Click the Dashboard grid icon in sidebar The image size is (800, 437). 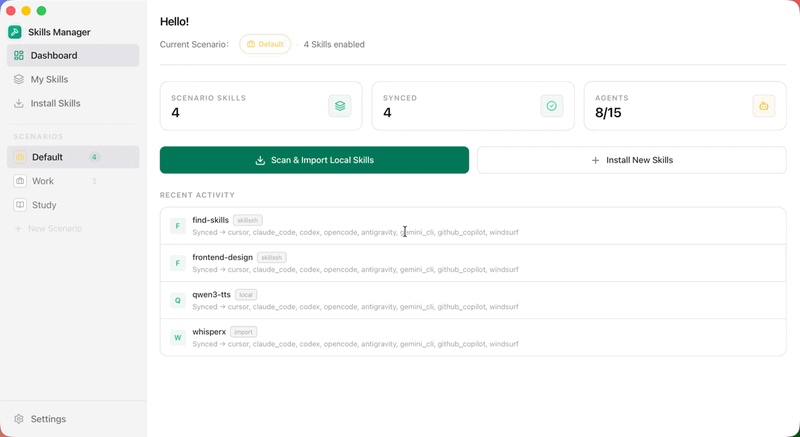pos(19,56)
